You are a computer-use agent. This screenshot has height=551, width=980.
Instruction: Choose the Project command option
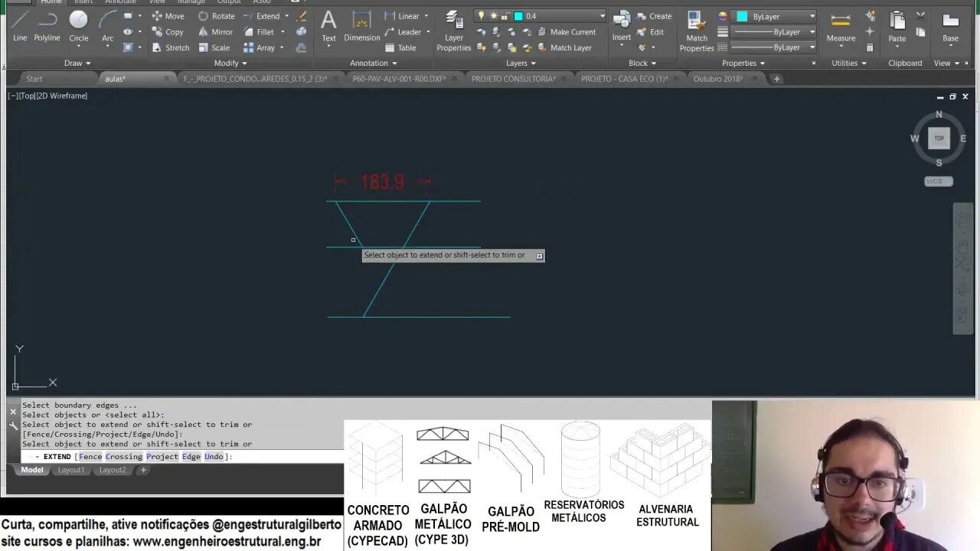click(162, 457)
